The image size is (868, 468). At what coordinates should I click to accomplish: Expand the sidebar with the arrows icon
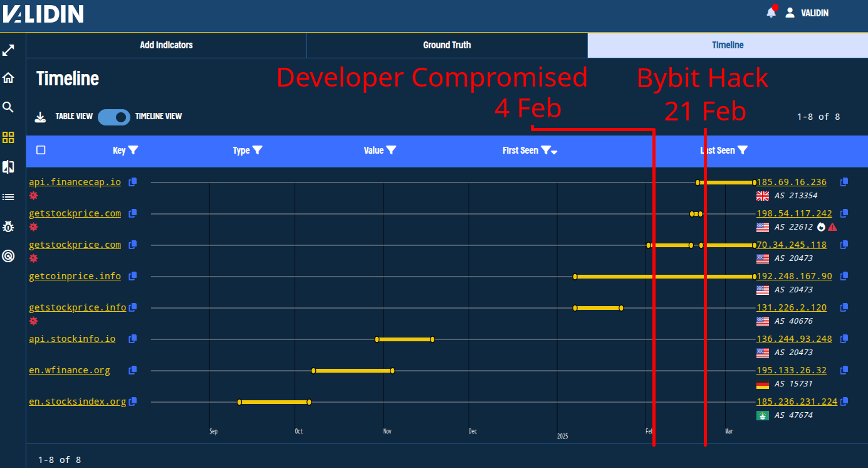pyautogui.click(x=8, y=51)
